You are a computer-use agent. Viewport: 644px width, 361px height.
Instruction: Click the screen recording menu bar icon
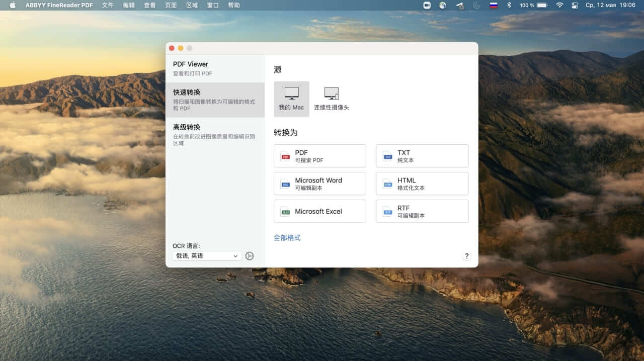pyautogui.click(x=427, y=5)
